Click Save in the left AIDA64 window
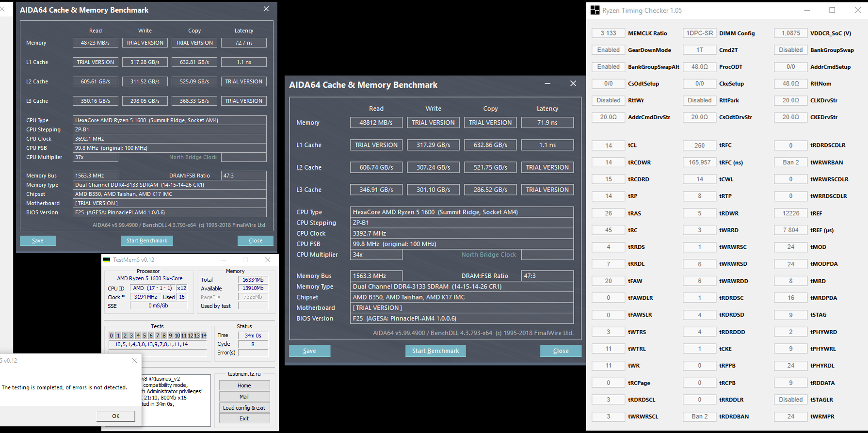Screen dimensions: 868x433 37,241
